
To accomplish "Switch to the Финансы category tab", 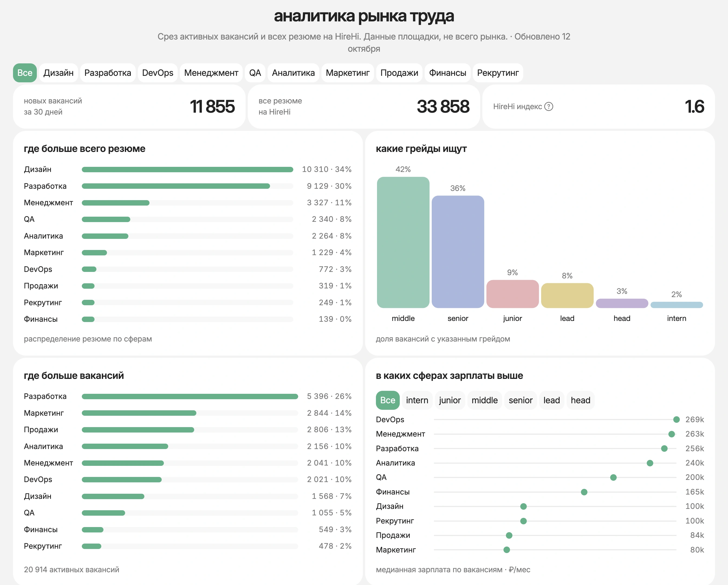I will pyautogui.click(x=448, y=73).
